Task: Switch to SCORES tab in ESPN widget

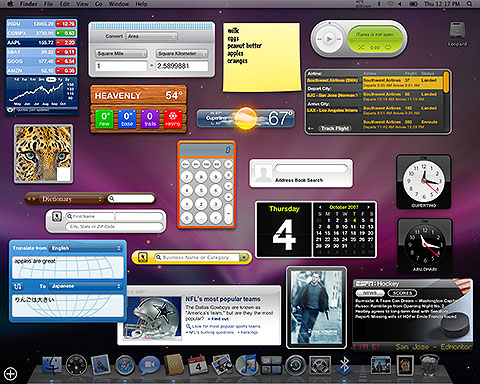Action: point(402,293)
